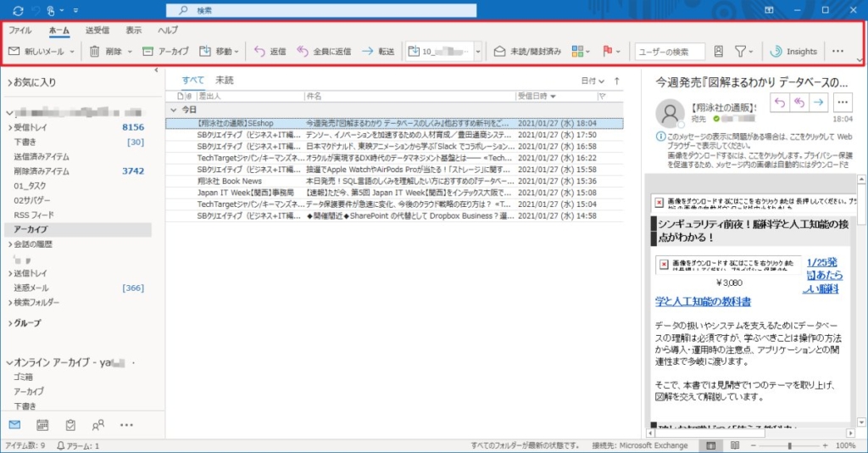This screenshot has height=453, width=868.
Task: Open the 翔泳社 Book News email
Action: [394, 181]
